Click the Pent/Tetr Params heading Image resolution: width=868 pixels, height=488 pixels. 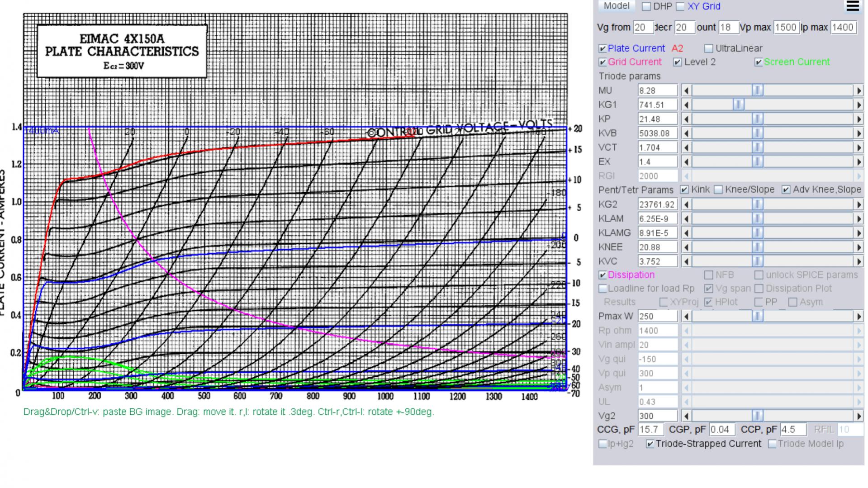click(x=636, y=190)
